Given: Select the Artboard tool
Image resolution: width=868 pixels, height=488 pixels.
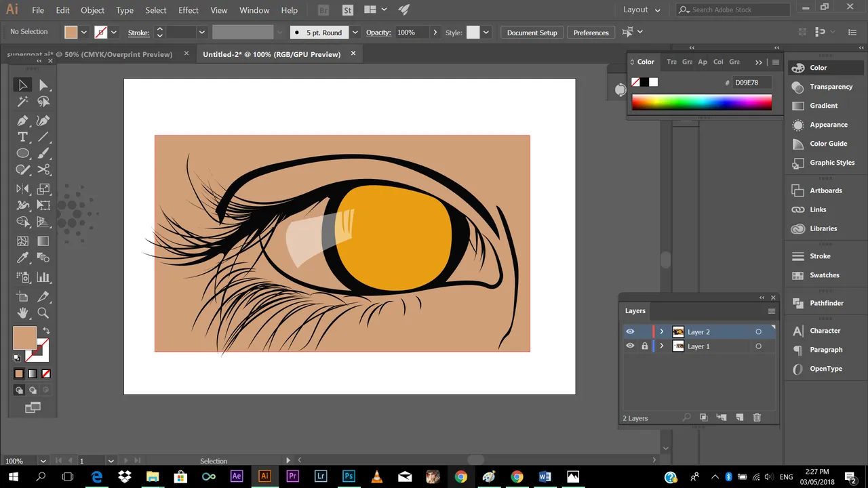Looking at the screenshot, I should [22, 297].
